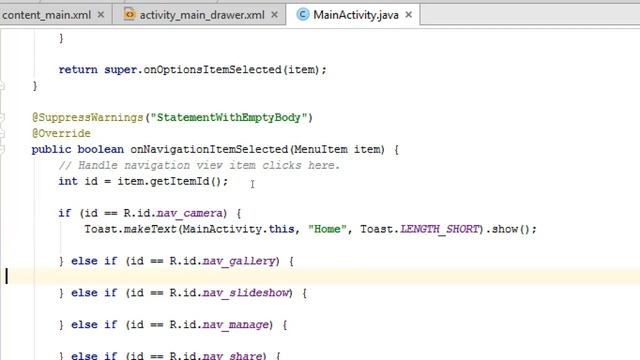The width and height of the screenshot is (640, 360).
Task: Click MainActivity.this in the Toast line
Action: point(238,229)
